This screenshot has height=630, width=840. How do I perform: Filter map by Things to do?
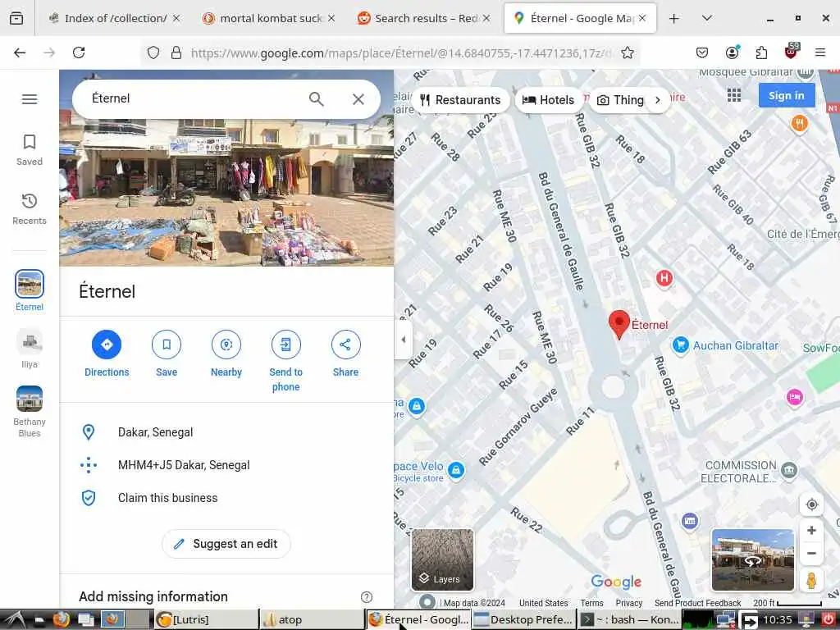point(620,100)
